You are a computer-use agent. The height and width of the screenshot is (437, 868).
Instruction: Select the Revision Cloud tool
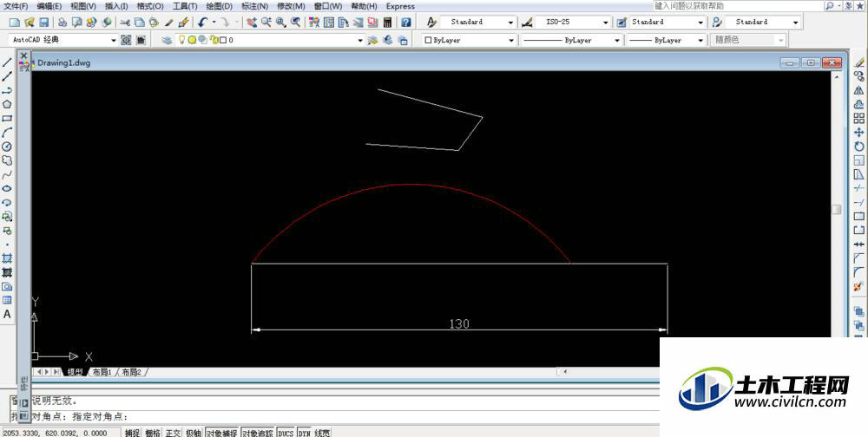tap(7, 160)
